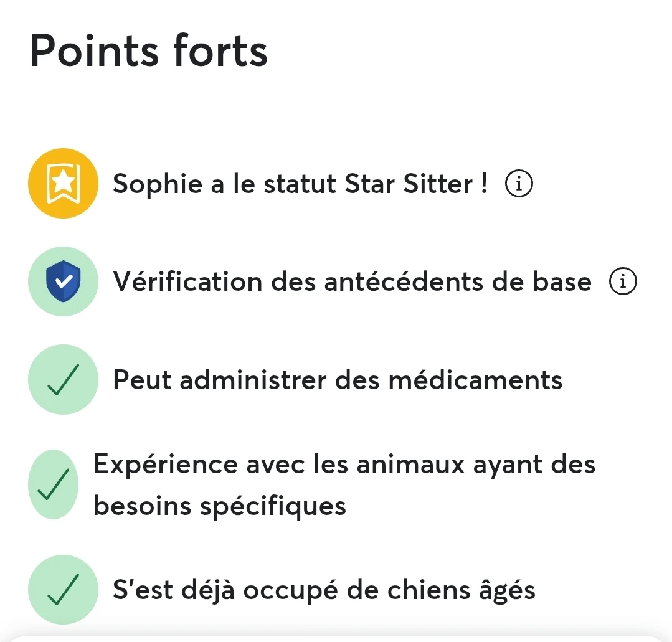Image resolution: width=672 pixels, height=642 pixels.
Task: Click the checkmark icon for Peut administrer des médicaments
Action: 63,380
